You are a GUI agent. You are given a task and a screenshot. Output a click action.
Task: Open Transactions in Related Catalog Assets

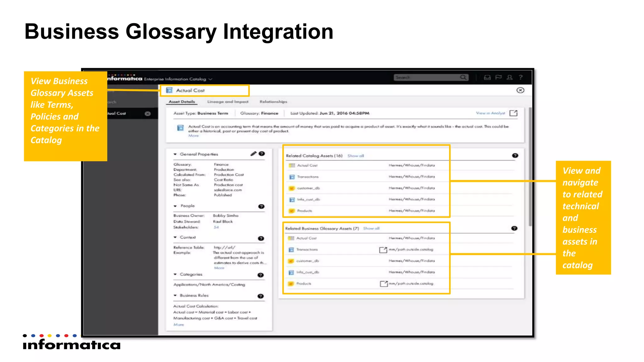point(308,177)
